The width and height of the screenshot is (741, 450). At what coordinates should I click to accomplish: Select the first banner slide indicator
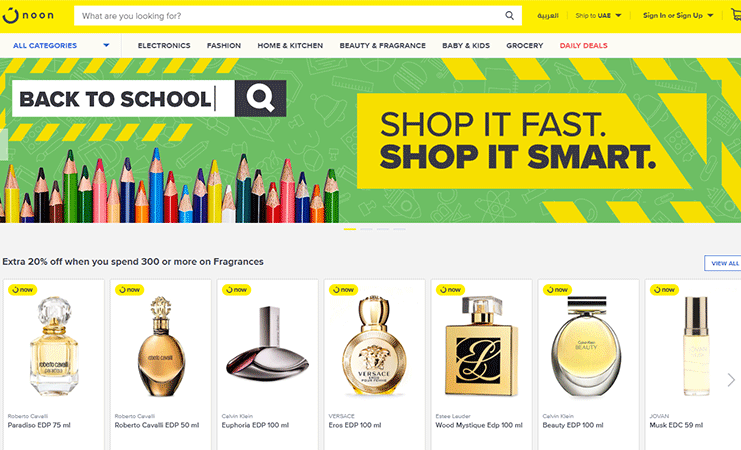click(x=350, y=229)
